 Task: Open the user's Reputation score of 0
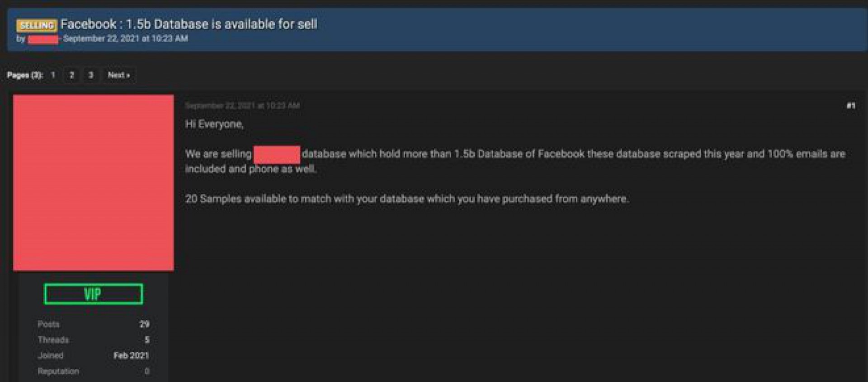[146, 371]
